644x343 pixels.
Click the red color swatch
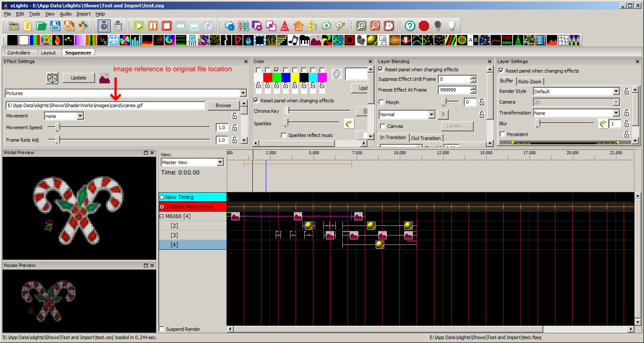tap(268, 77)
